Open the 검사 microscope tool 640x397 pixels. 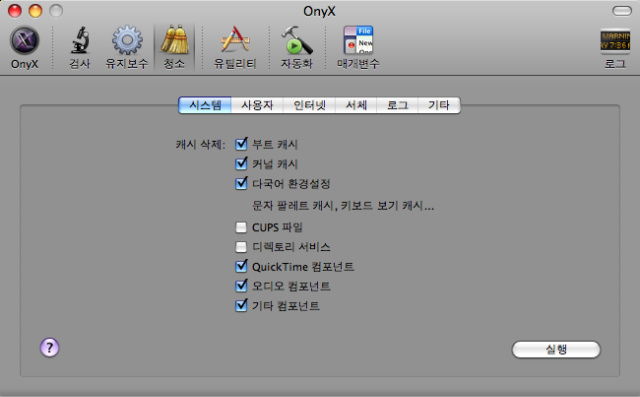tap(80, 47)
